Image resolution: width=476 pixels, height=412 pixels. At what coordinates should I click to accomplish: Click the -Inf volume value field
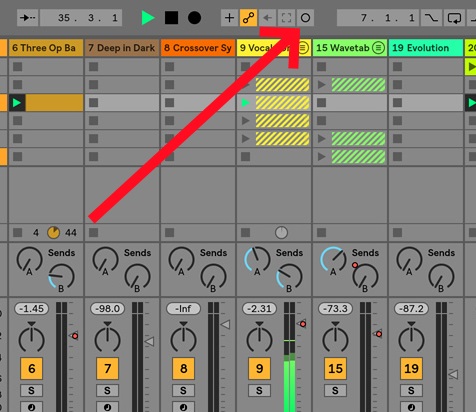pos(183,309)
